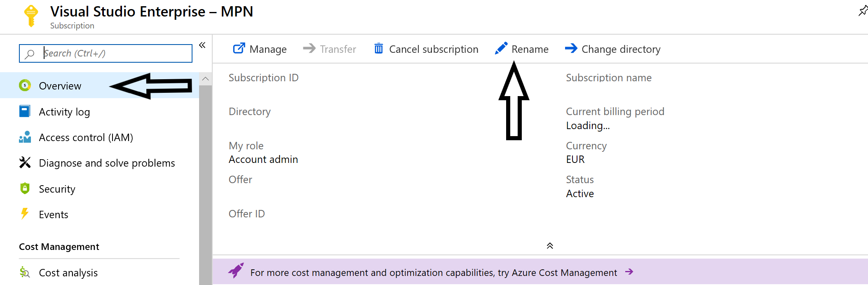This screenshot has width=868, height=285.
Task: Click the trash can icon
Action: pyautogui.click(x=378, y=49)
